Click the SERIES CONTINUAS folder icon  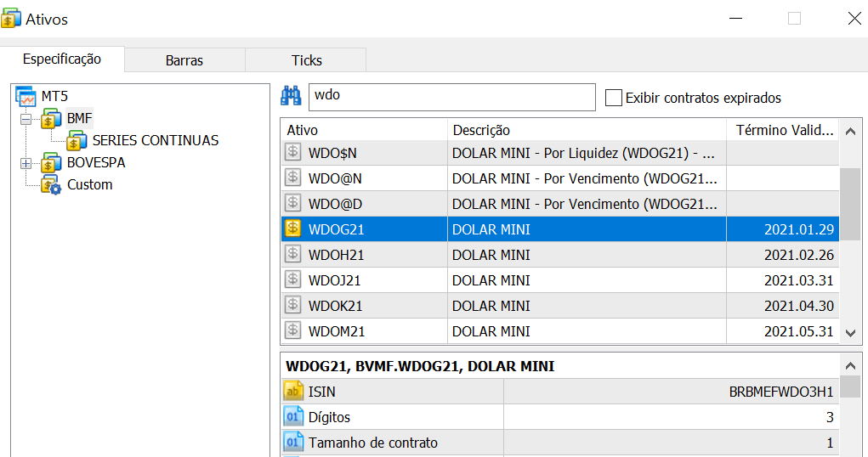(x=77, y=140)
